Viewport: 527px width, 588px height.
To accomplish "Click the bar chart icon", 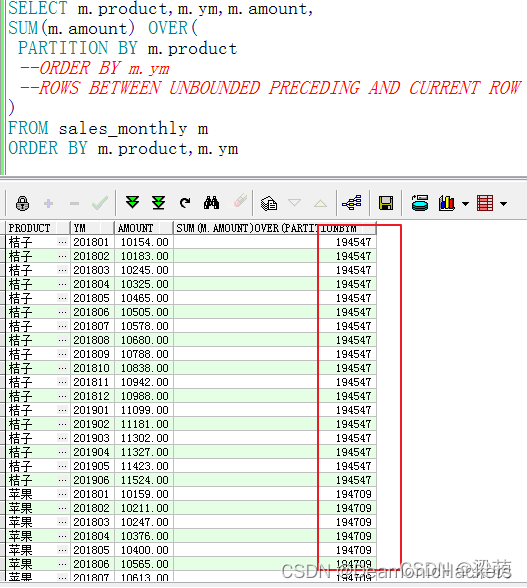I will tap(447, 203).
